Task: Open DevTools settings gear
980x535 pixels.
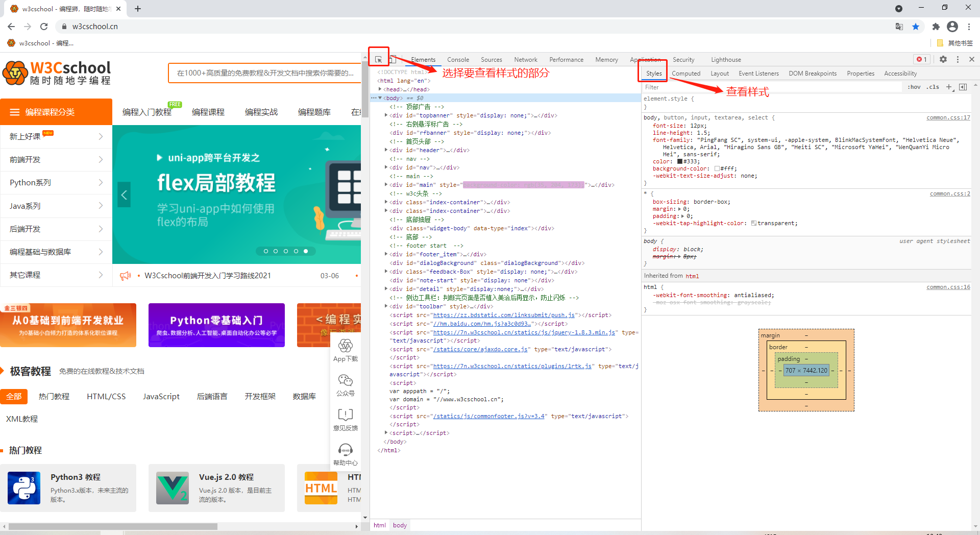Action: coord(943,60)
